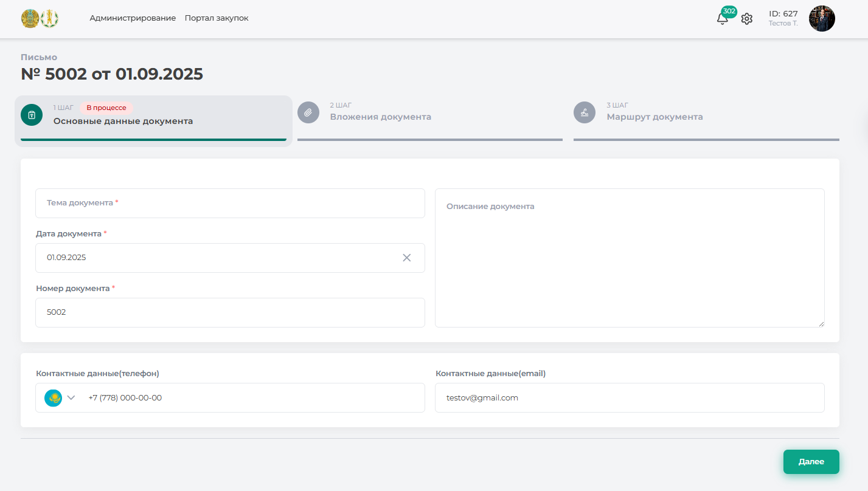Click the Kazakhstan emblem logo
Screen dimensions: 868x491
pyautogui.click(x=29, y=19)
